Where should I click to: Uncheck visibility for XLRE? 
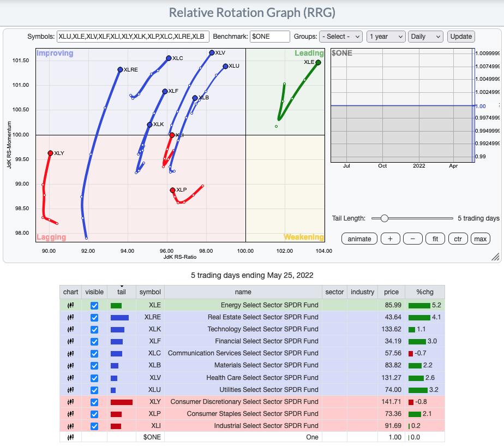tap(94, 318)
